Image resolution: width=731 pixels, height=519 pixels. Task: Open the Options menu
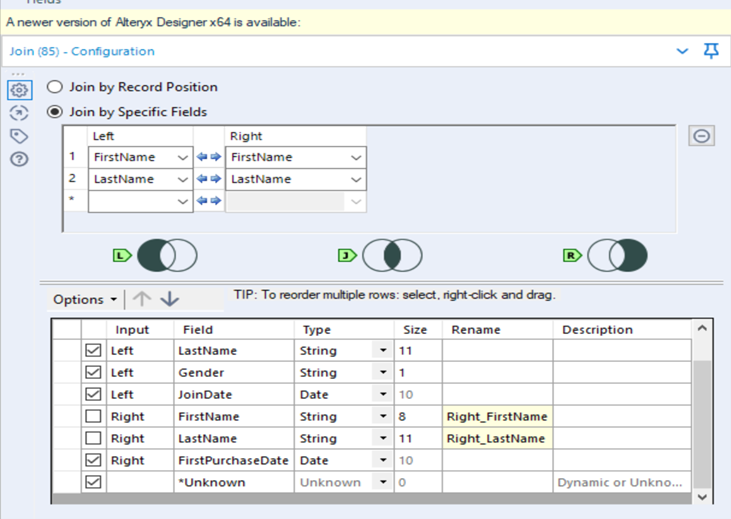coord(85,299)
